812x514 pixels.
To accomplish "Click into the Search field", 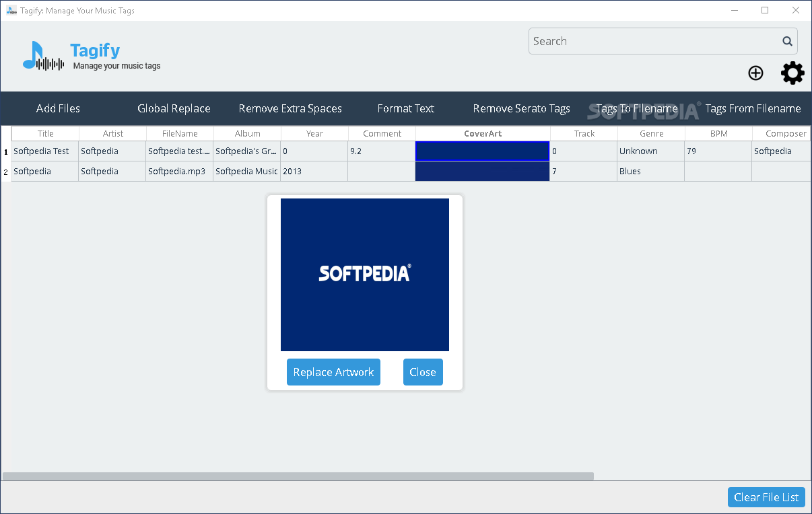I will pos(663,41).
